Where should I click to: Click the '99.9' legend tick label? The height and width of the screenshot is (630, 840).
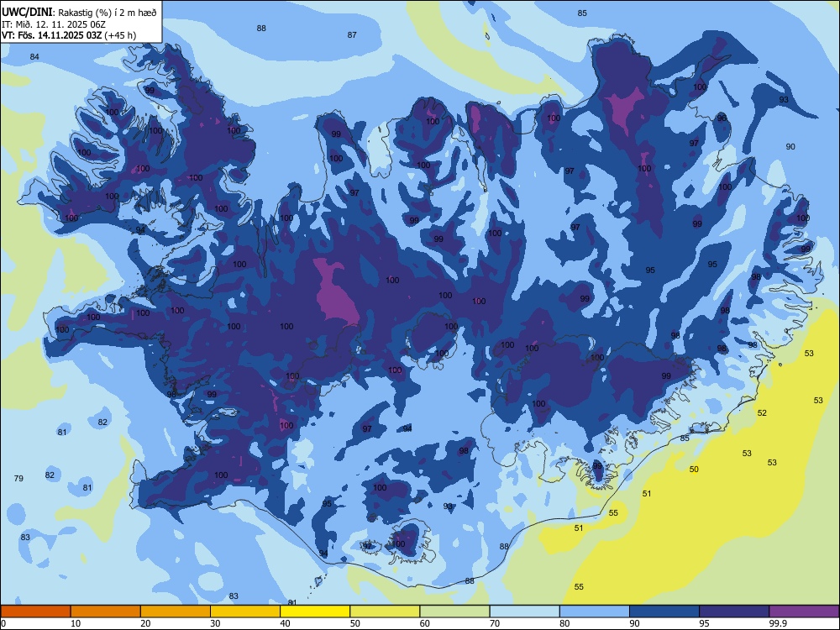pyautogui.click(x=777, y=623)
